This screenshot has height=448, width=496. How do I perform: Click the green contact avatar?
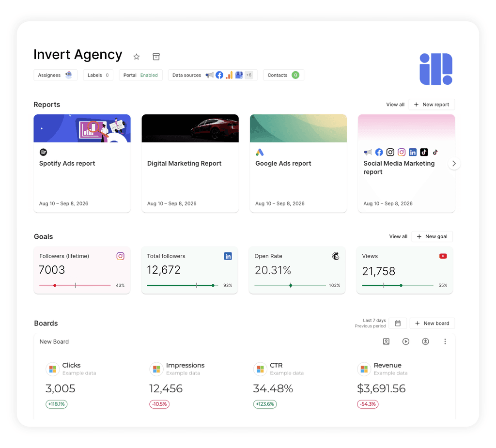295,75
